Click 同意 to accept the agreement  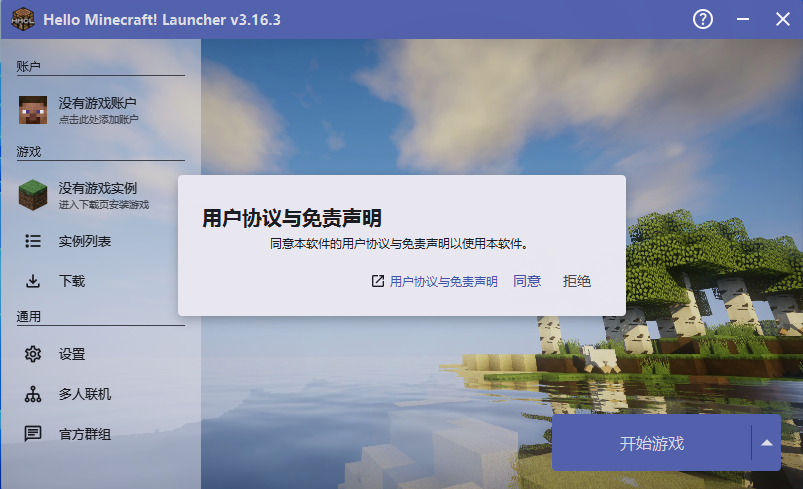tap(527, 281)
